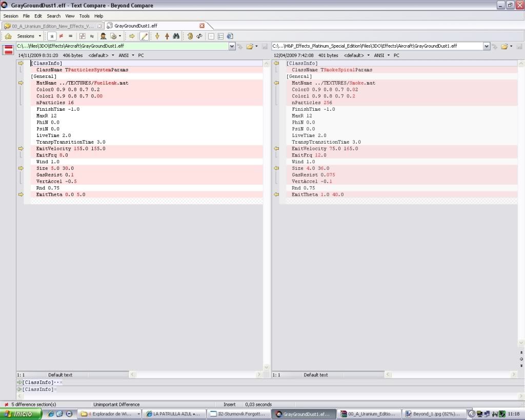Image resolution: width=525 pixels, height=420 pixels.
Task: Go to Previous Difference up arrow
Action: click(167, 36)
